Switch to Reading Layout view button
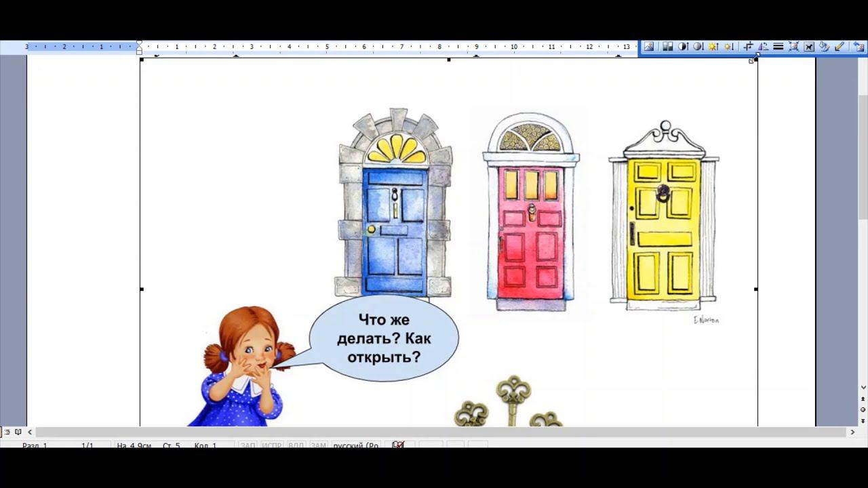The image size is (868, 488). (x=18, y=432)
